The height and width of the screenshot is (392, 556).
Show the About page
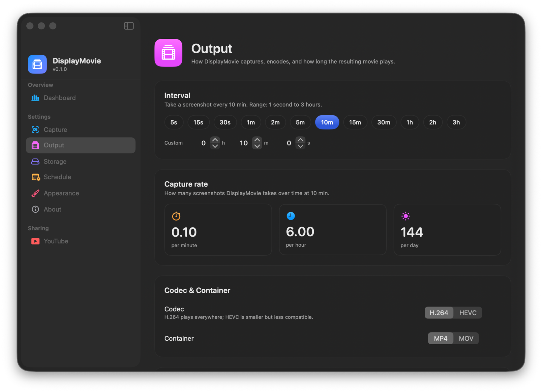81,209
